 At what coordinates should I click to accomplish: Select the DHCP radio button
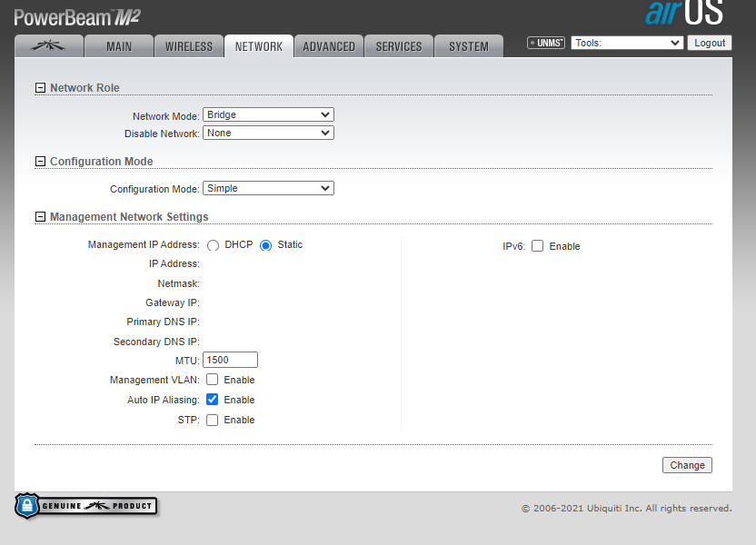click(214, 246)
